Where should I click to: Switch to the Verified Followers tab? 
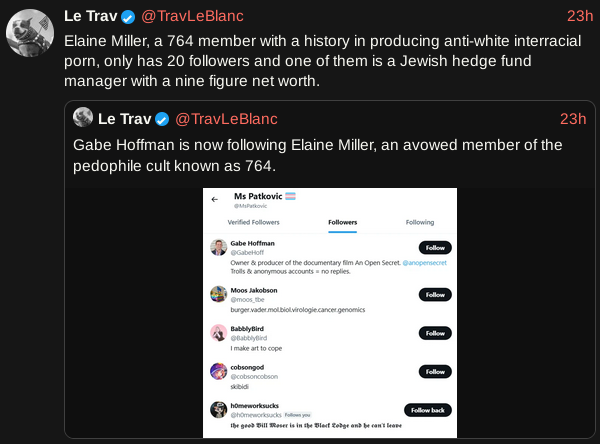(x=253, y=221)
